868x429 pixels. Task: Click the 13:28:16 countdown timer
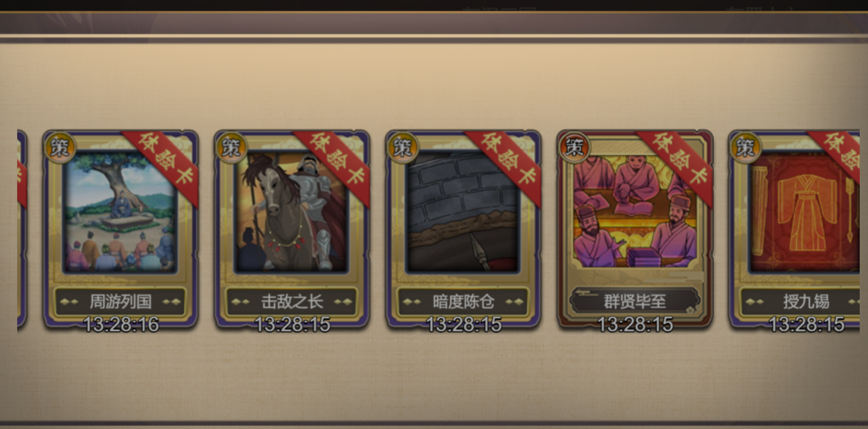121,324
